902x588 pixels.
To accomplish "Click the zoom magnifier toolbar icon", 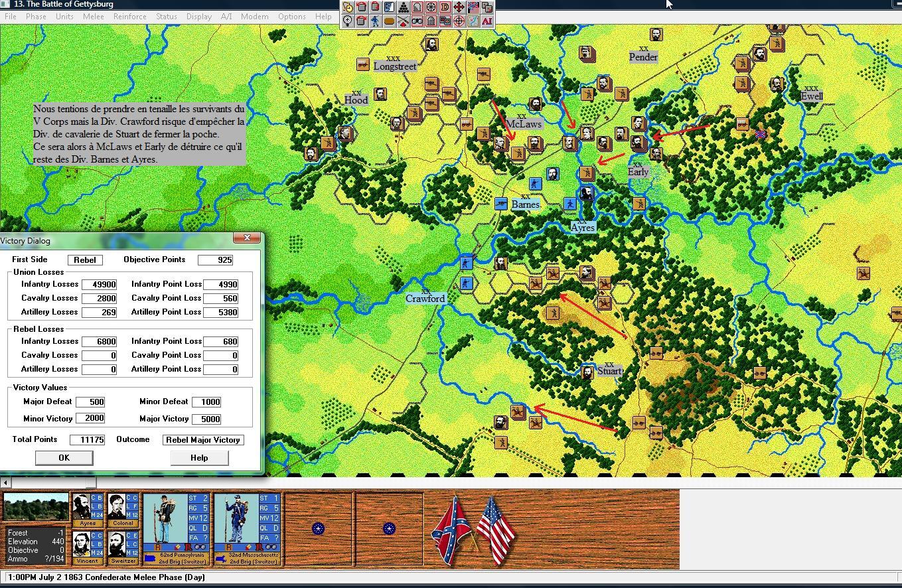I will pyautogui.click(x=347, y=21).
